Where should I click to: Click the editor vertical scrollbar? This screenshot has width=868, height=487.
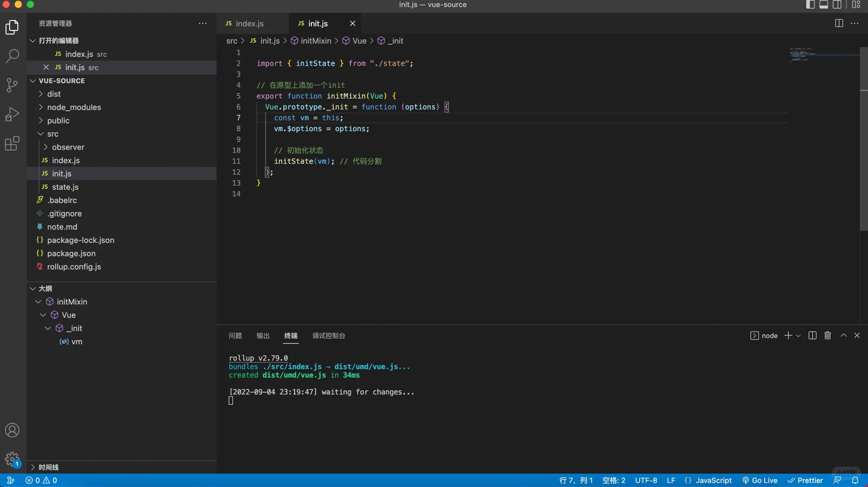click(863, 137)
